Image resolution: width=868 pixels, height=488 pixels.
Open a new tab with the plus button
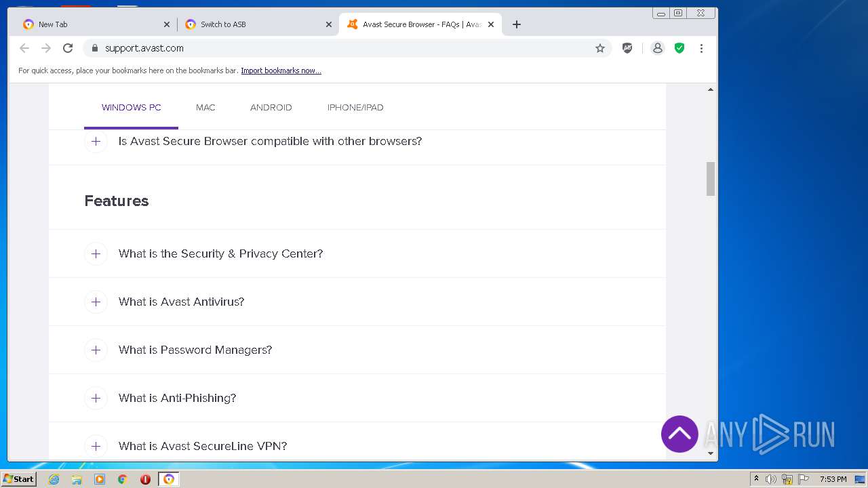click(517, 24)
